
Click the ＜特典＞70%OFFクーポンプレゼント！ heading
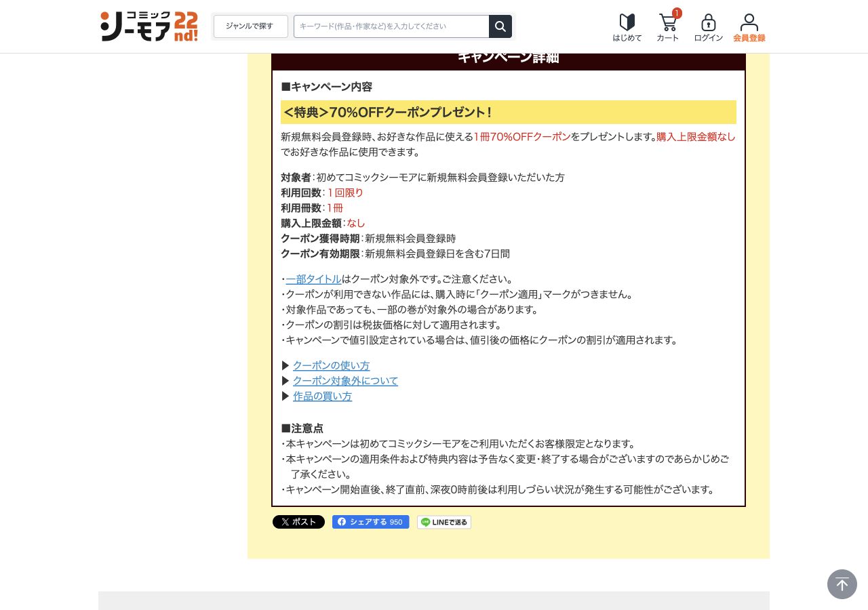509,113
